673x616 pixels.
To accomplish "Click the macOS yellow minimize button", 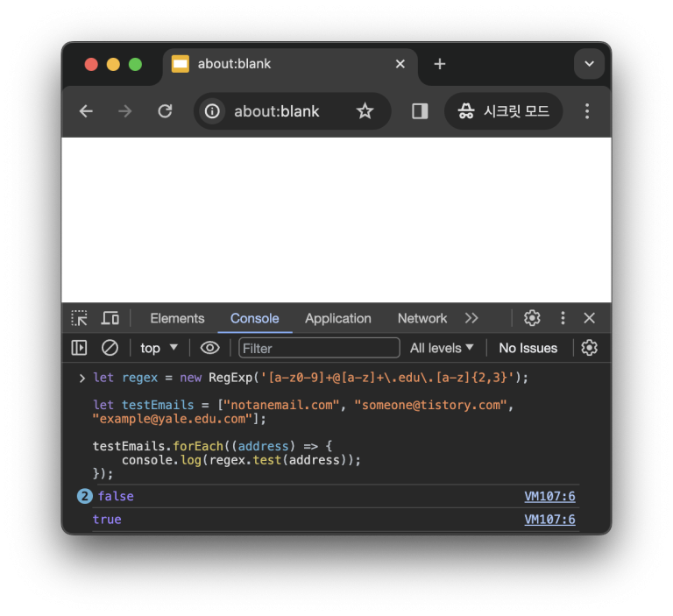I will tap(113, 64).
